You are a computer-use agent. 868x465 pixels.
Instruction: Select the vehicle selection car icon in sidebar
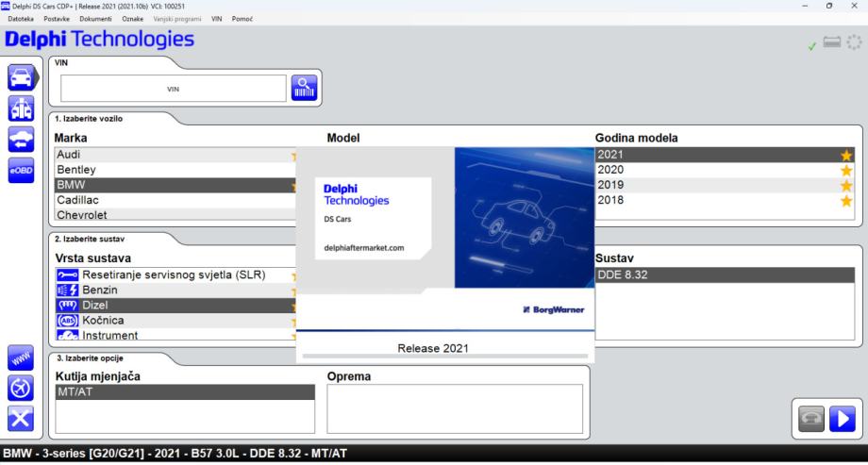click(21, 78)
